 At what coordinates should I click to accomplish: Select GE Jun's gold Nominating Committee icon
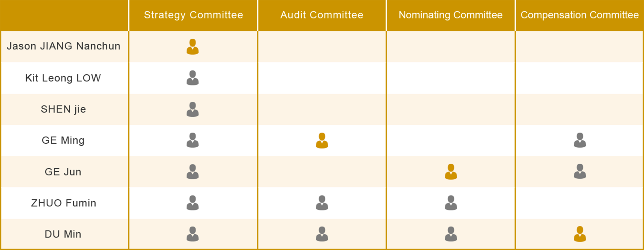coord(451,172)
